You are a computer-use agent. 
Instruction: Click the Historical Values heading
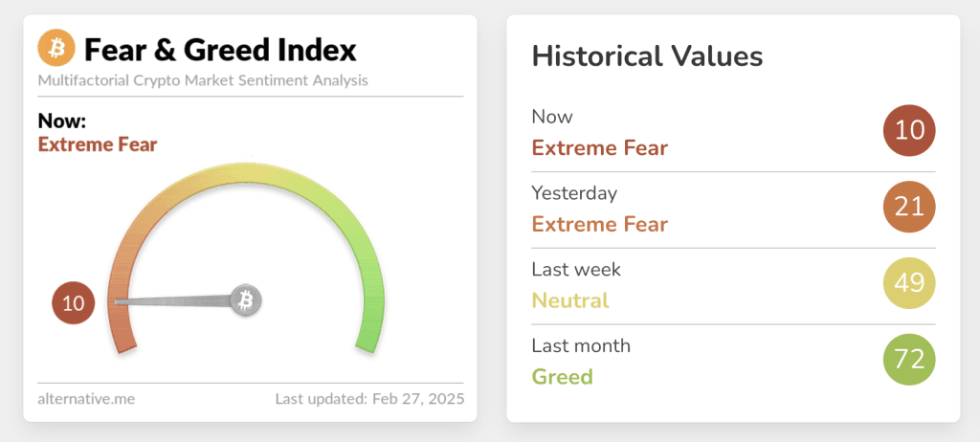tap(648, 56)
